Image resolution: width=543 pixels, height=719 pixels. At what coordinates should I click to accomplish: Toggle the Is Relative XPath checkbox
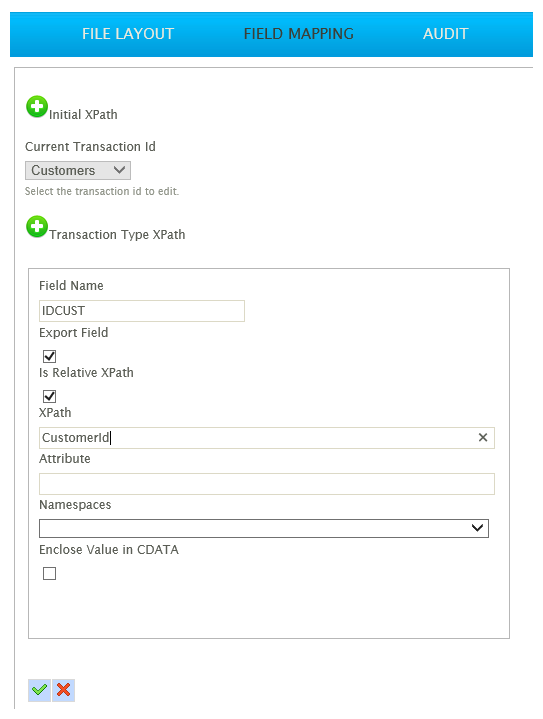[50, 396]
